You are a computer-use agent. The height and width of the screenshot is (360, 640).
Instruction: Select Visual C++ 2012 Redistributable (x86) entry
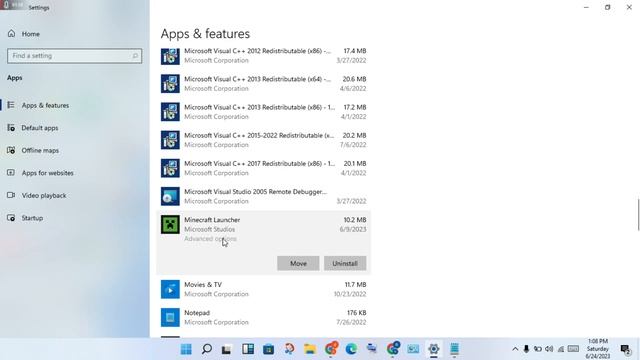(x=263, y=56)
